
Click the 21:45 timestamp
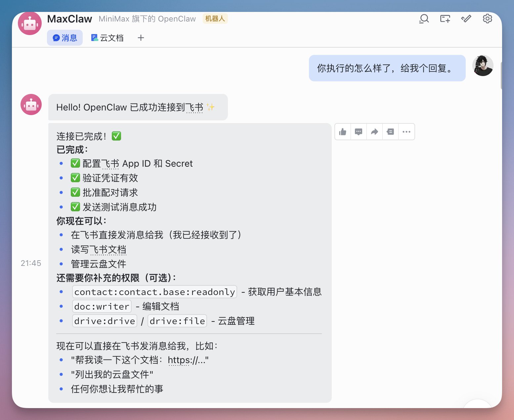31,263
